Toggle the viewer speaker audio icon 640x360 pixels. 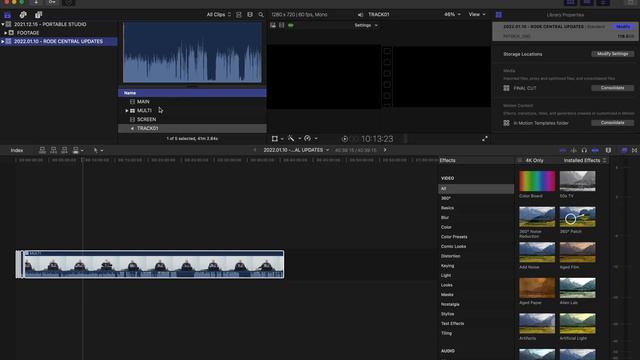tap(360, 15)
